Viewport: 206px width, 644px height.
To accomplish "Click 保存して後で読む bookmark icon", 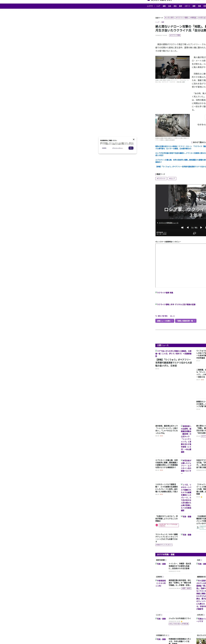I will (x=156, y=316).
